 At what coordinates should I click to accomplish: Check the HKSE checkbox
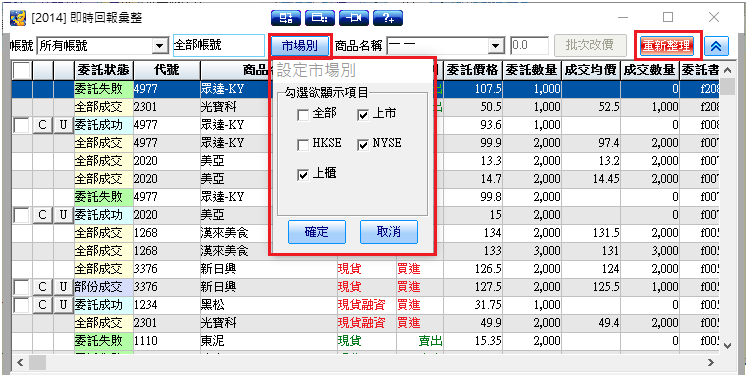pyautogui.click(x=303, y=145)
